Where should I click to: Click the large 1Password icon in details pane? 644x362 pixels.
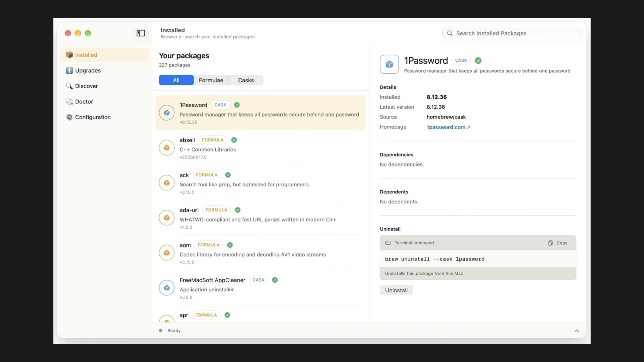tap(389, 64)
